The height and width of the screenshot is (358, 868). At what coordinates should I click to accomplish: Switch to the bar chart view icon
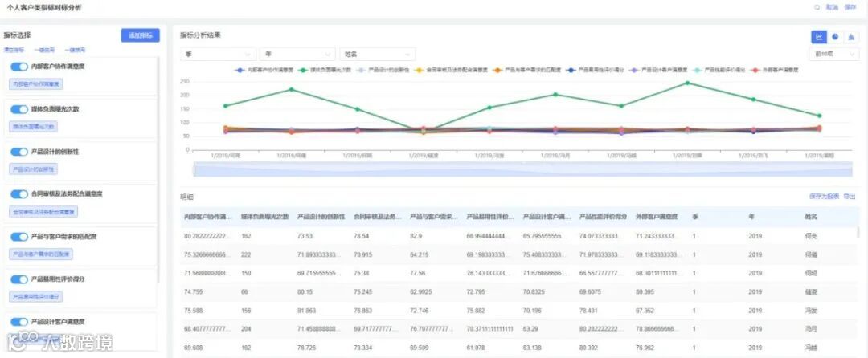(851, 37)
